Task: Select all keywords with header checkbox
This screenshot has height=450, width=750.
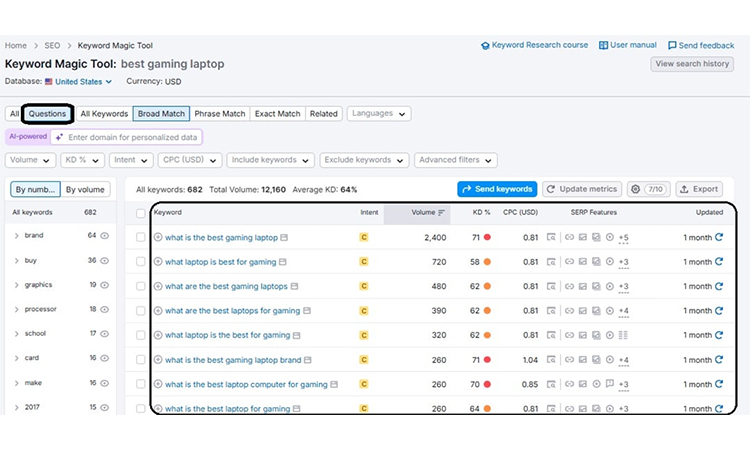Action: coord(141,213)
